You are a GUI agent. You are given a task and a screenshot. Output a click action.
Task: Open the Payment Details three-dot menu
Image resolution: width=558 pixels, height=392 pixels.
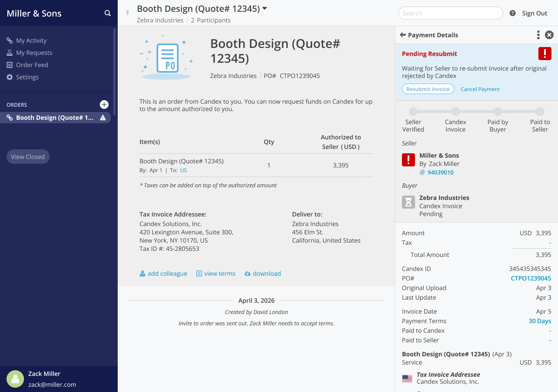[x=538, y=35]
